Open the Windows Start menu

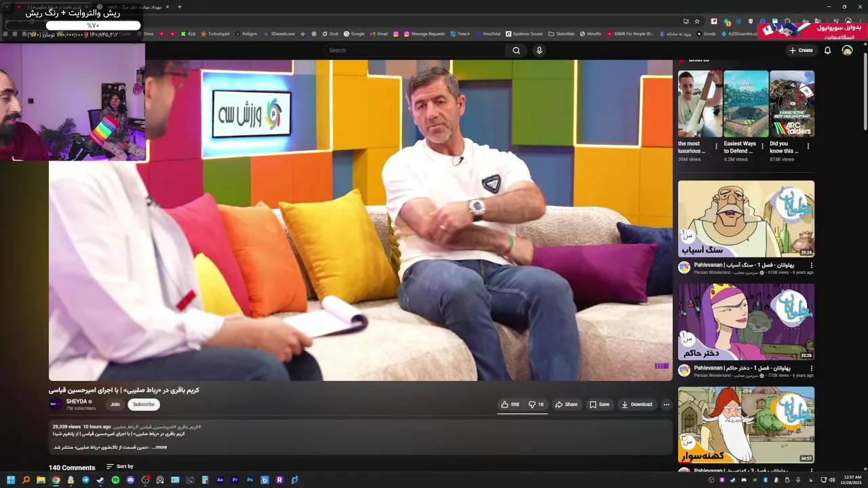click(x=11, y=480)
